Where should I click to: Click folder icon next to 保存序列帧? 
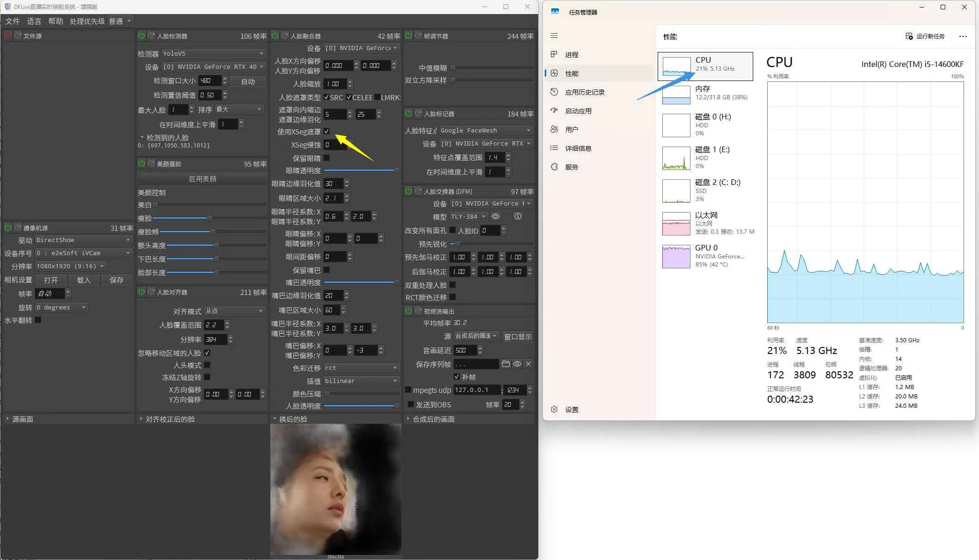click(x=505, y=364)
